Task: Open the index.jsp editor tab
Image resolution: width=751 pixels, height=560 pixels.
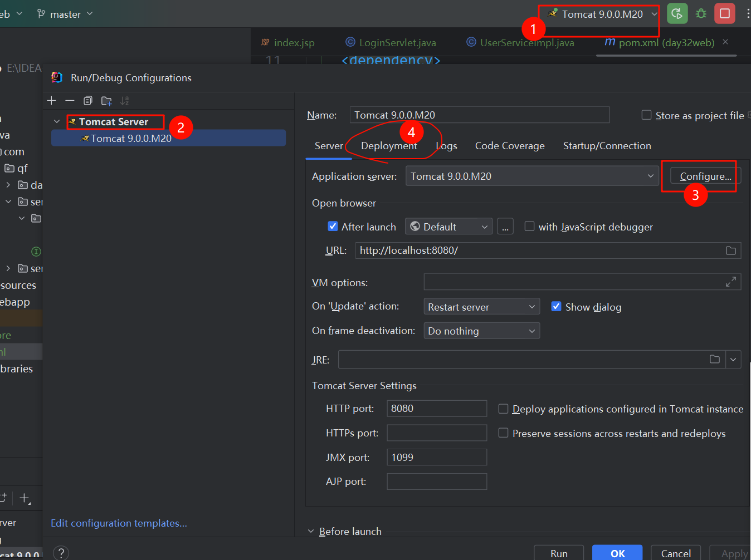Action: click(x=288, y=42)
